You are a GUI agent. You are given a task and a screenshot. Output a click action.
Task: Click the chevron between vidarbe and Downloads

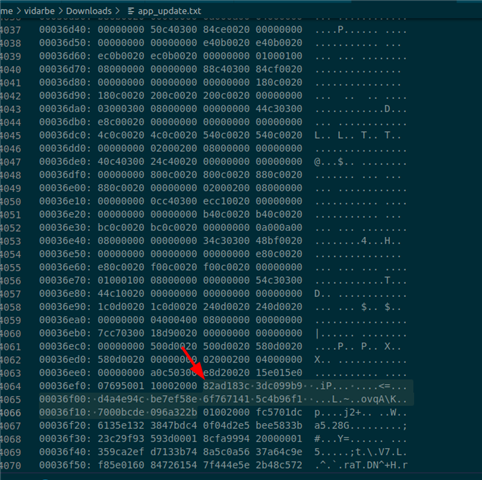60,11
